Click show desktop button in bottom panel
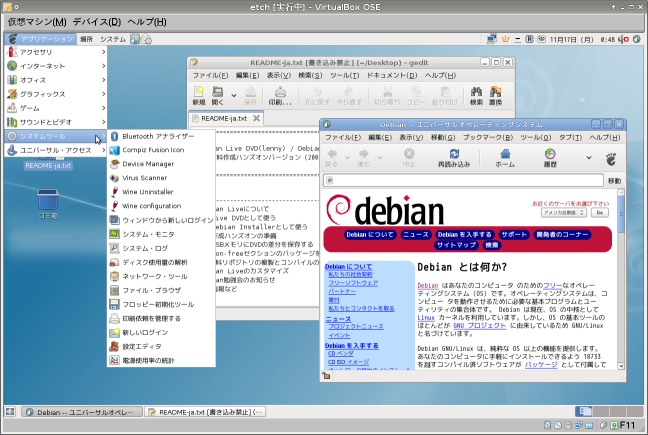This screenshot has width=648, height=435. (10, 412)
